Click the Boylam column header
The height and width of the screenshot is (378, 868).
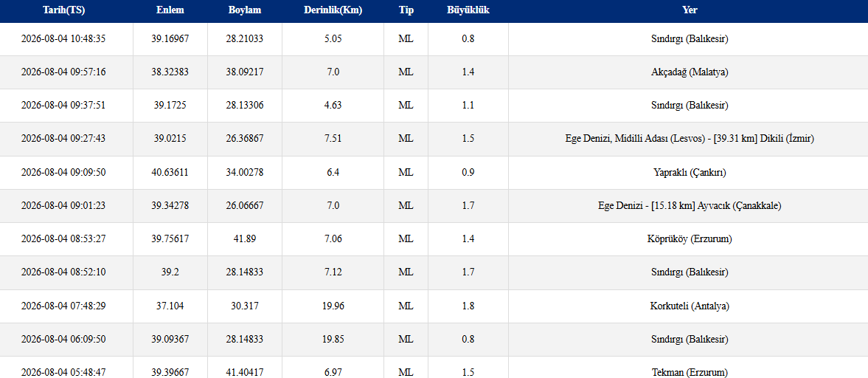[245, 10]
